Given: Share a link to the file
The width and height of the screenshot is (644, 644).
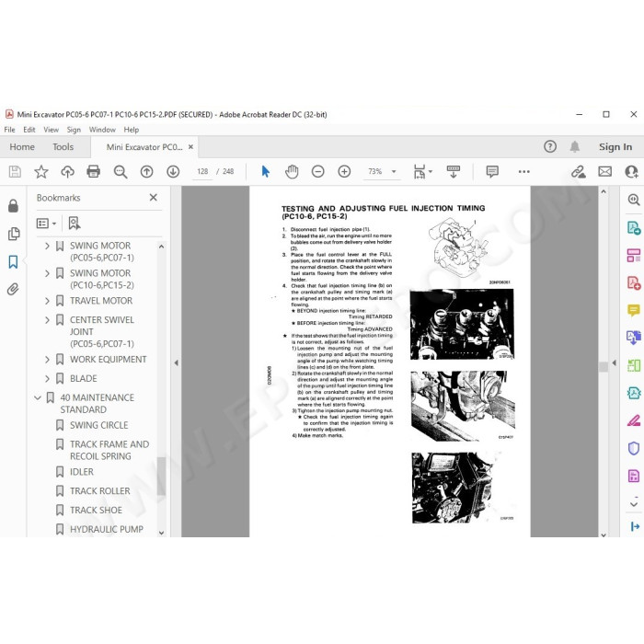Looking at the screenshot, I should [579, 171].
